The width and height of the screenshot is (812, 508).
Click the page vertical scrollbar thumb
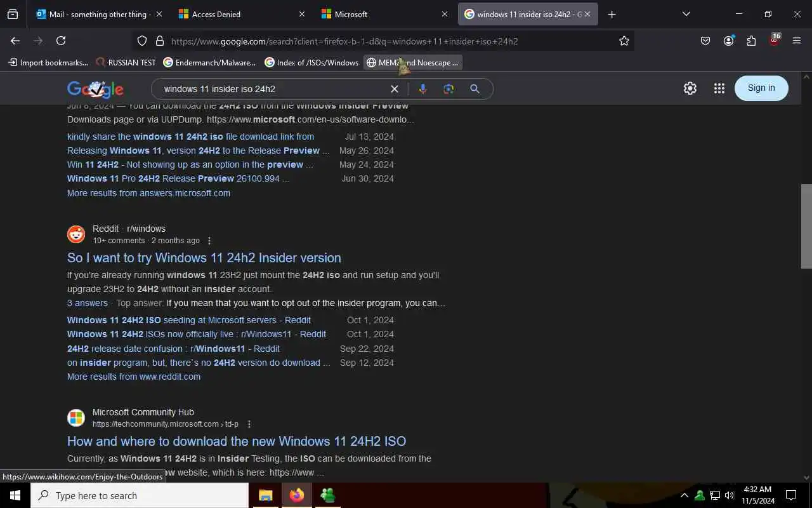pos(806,226)
